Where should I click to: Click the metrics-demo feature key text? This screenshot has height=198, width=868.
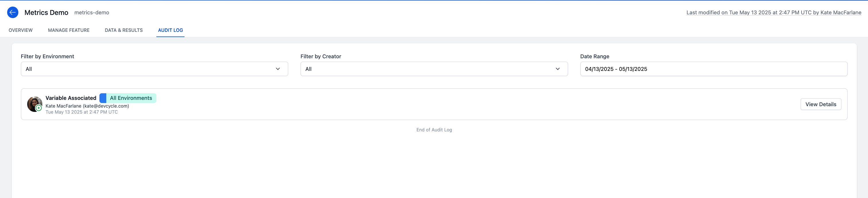pyautogui.click(x=92, y=12)
